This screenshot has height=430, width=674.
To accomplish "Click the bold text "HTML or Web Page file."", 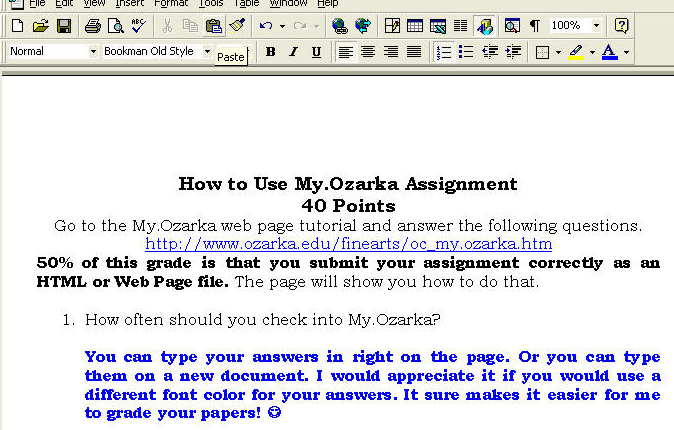I will (133, 282).
